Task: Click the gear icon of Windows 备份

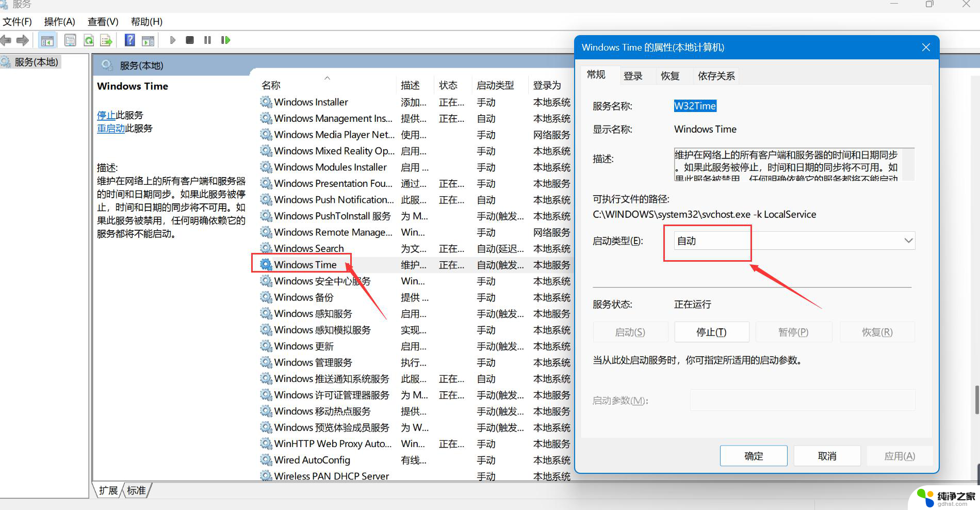Action: 266,297
